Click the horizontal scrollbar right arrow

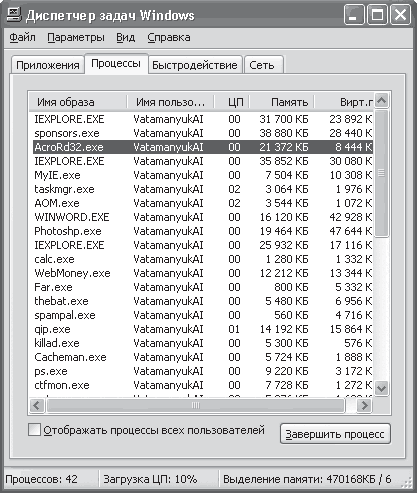364,406
